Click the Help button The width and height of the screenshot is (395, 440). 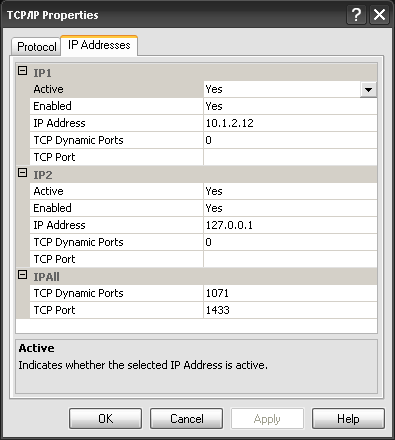(x=348, y=419)
